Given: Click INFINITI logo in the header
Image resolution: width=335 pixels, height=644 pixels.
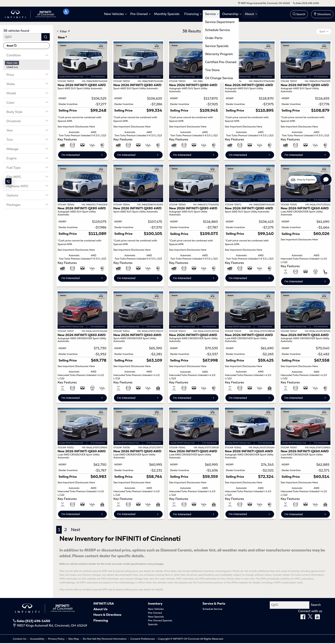Looking at the screenshot, I should (x=15, y=14).
